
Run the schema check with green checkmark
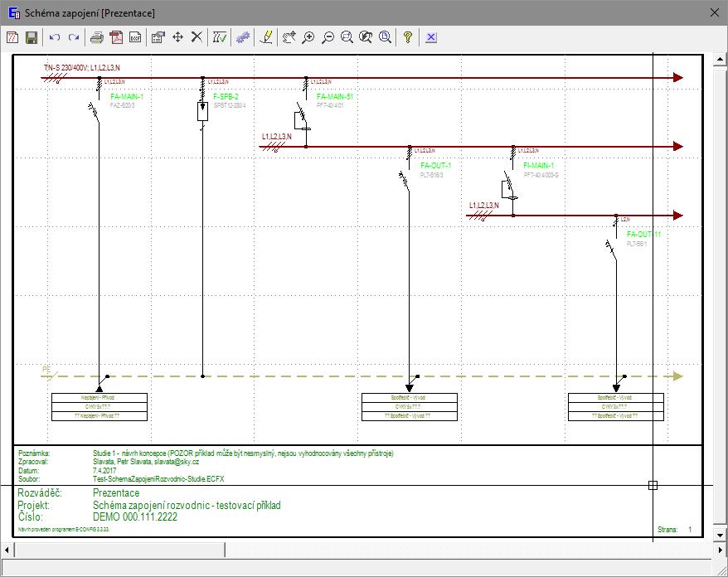pyautogui.click(x=220, y=37)
